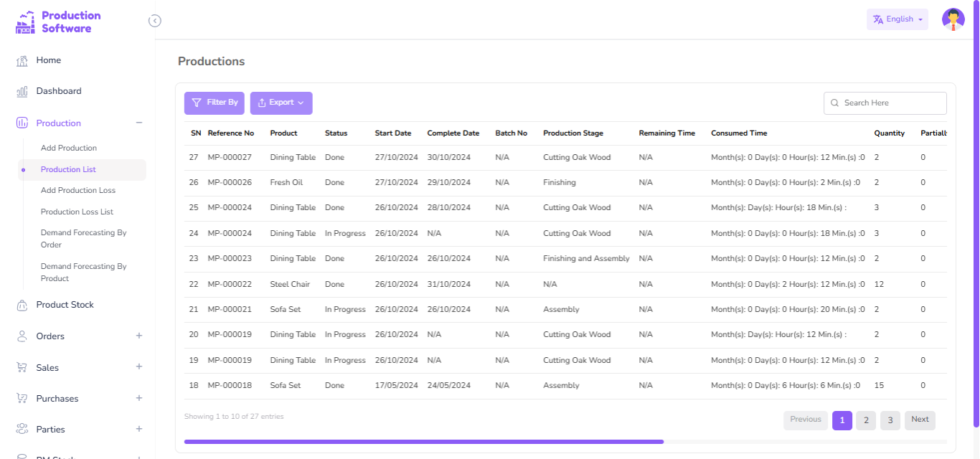Click the horizontal table scrollbar
Screen dimensions: 980x459
pyautogui.click(x=423, y=442)
